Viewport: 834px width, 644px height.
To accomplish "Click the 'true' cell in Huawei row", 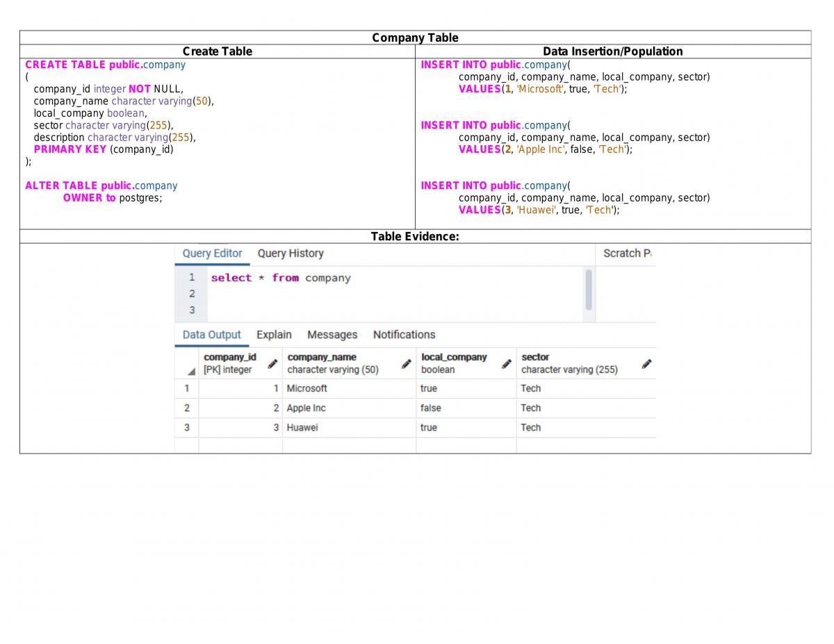I will 466,427.
